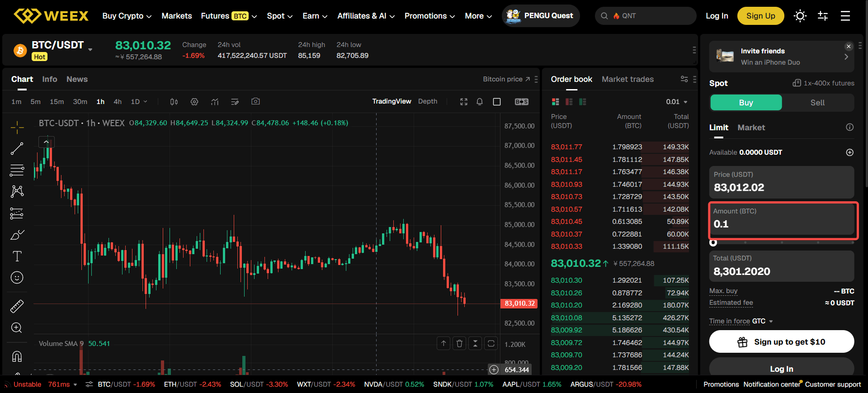868x393 pixels.
Task: Show the order type info icon
Action: tap(850, 128)
